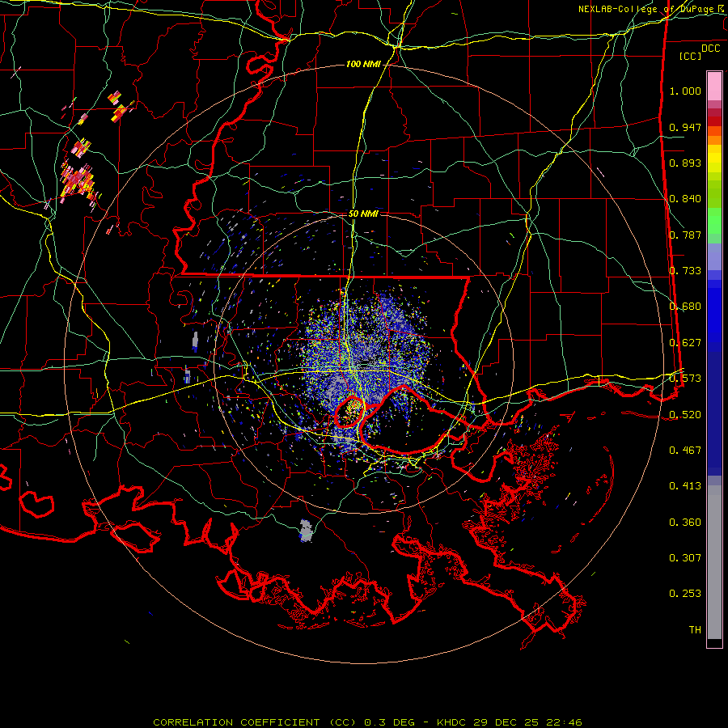
Task: Click the bright green swatch in the color bar
Action: tap(714, 221)
